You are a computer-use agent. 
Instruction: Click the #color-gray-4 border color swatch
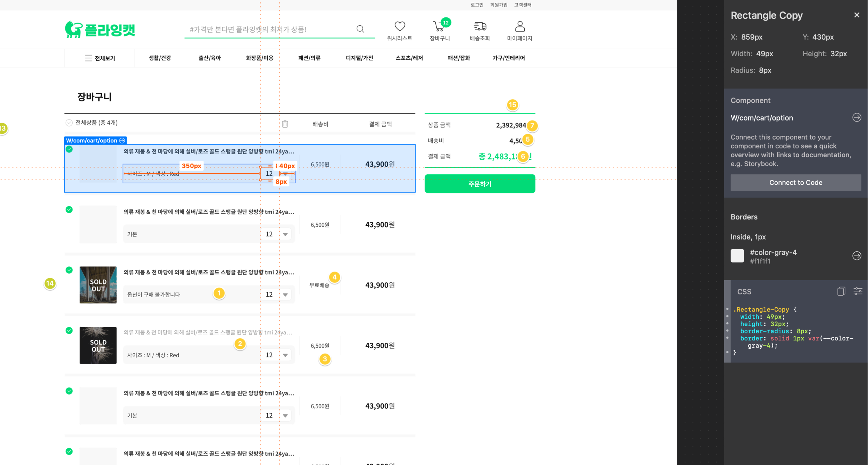click(737, 256)
